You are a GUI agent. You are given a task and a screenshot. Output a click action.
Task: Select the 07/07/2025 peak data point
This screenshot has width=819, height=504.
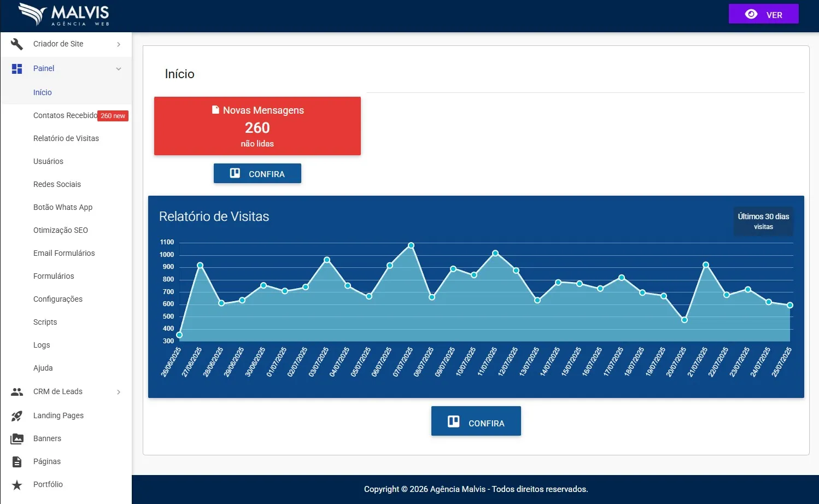411,245
